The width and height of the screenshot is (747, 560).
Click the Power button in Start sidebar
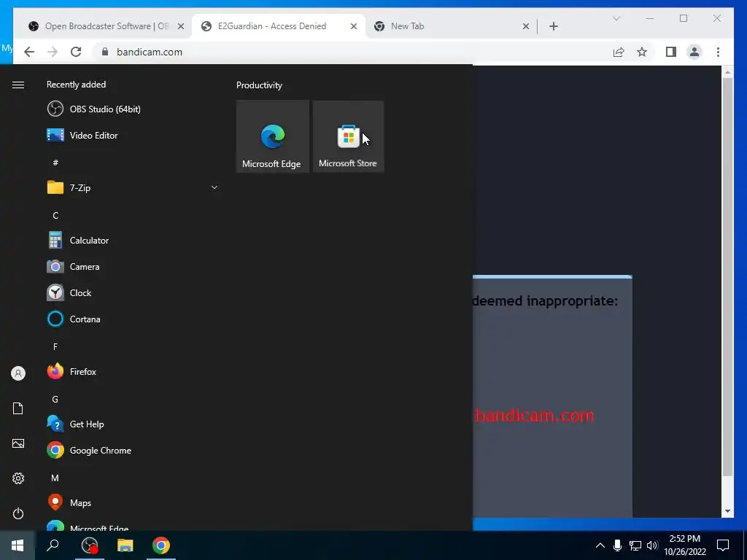pyautogui.click(x=18, y=513)
